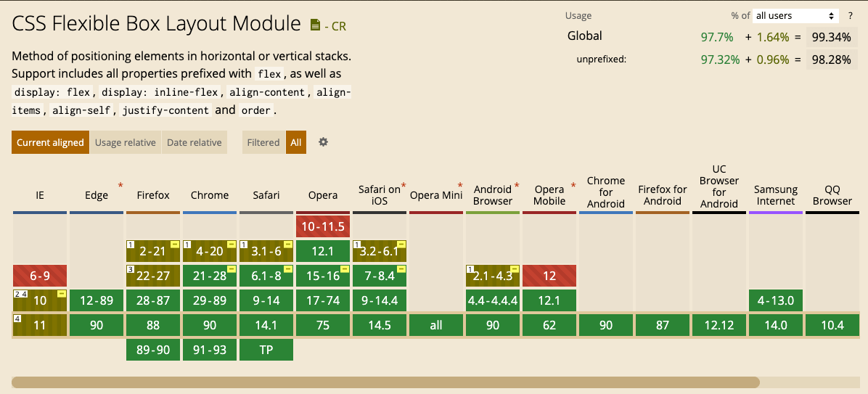Select the Filtered browsers toggle
This screenshot has width=868, height=394.
263,143
